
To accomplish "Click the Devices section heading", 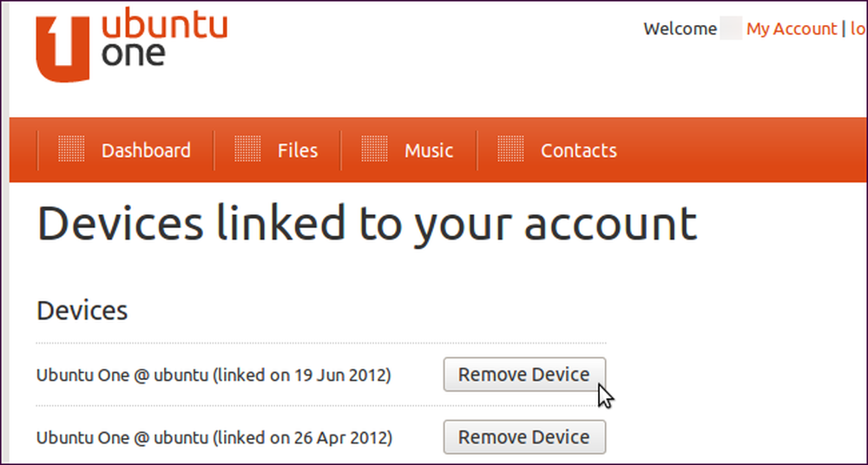I will 82,311.
